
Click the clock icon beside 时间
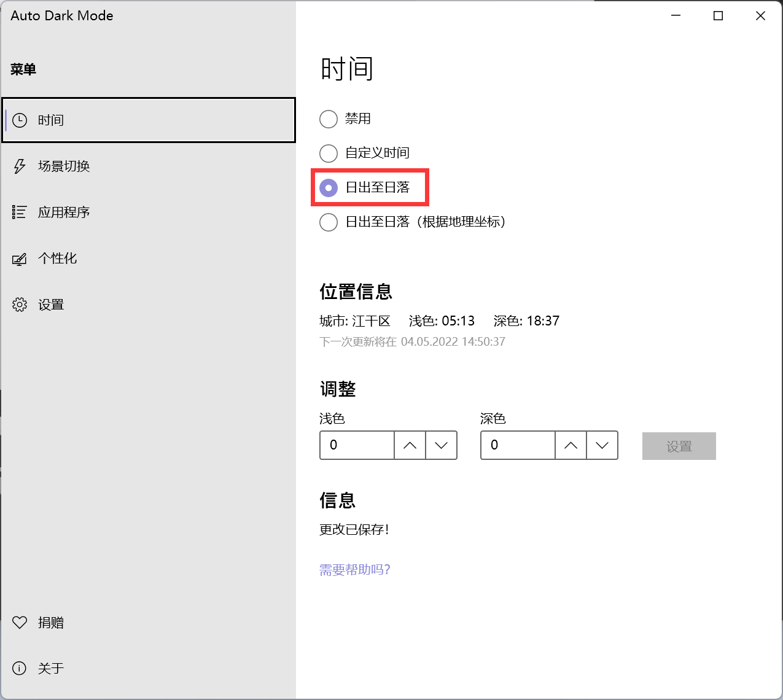[20, 120]
